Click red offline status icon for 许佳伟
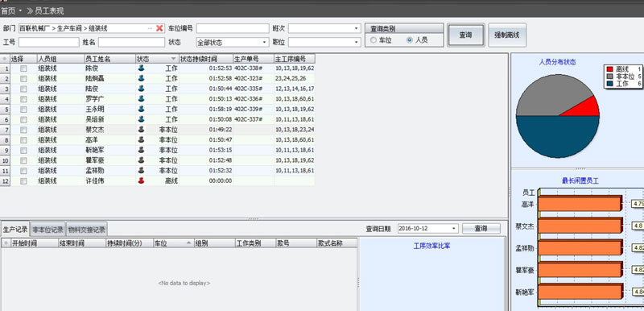This screenshot has width=644, height=311. [142, 180]
